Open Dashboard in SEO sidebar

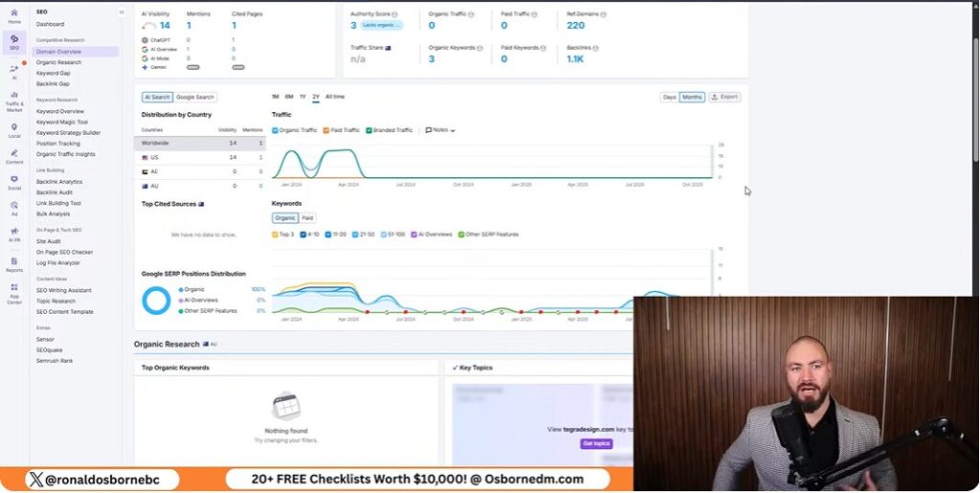pyautogui.click(x=50, y=24)
